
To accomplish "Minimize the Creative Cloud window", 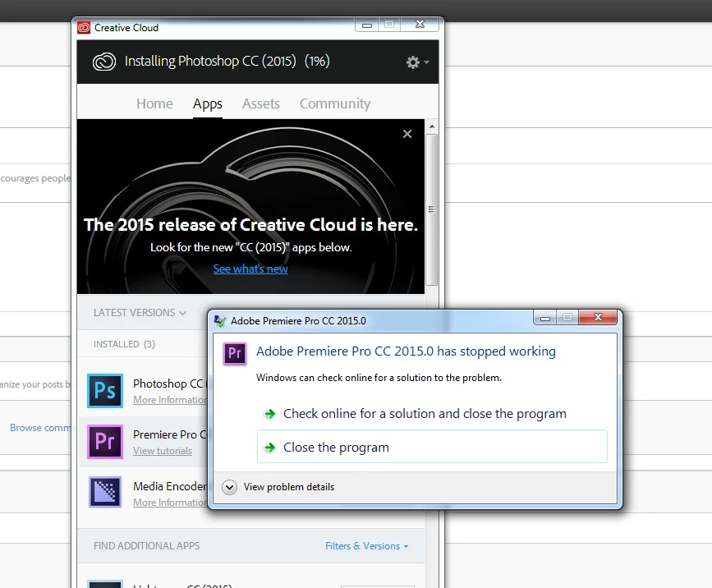I will [x=367, y=25].
